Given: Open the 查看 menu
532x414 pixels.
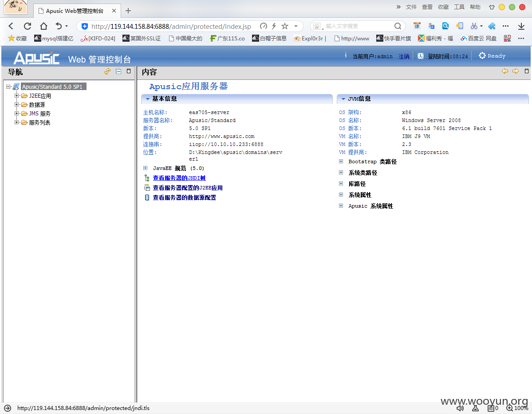Looking at the screenshot, I should (x=427, y=7).
